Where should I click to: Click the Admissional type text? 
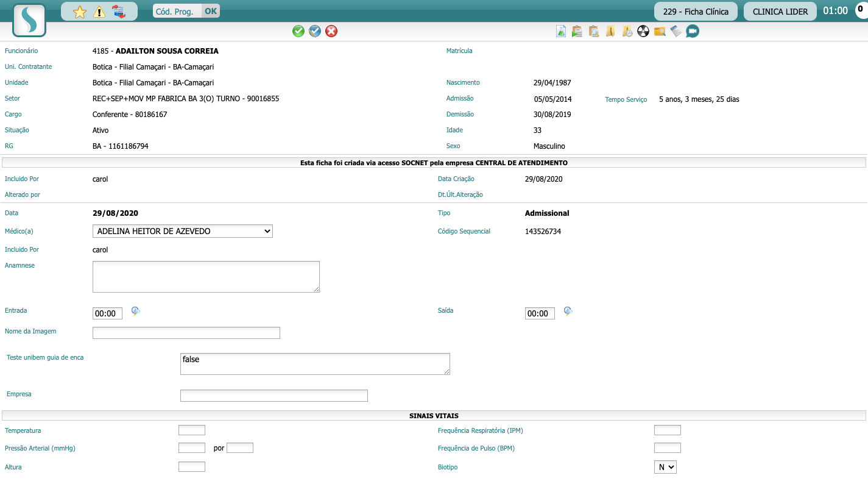(x=547, y=213)
